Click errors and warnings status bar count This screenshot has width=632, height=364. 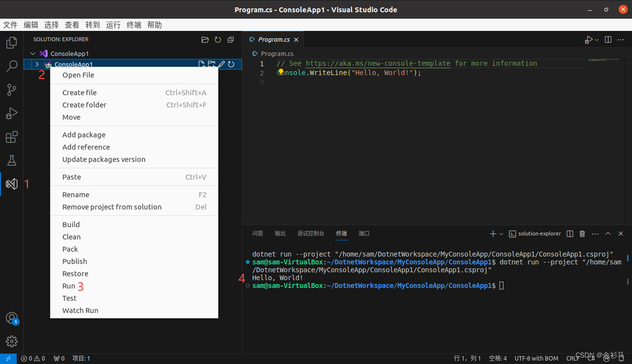click(33, 359)
